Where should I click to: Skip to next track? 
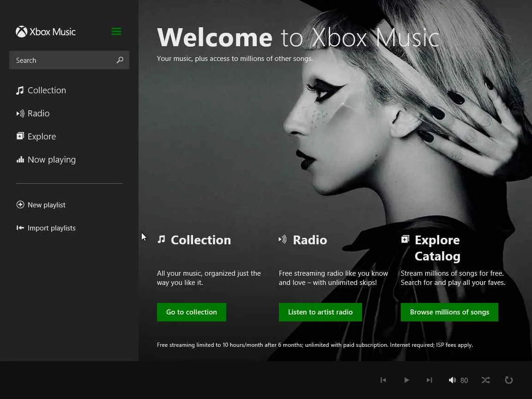(x=429, y=380)
